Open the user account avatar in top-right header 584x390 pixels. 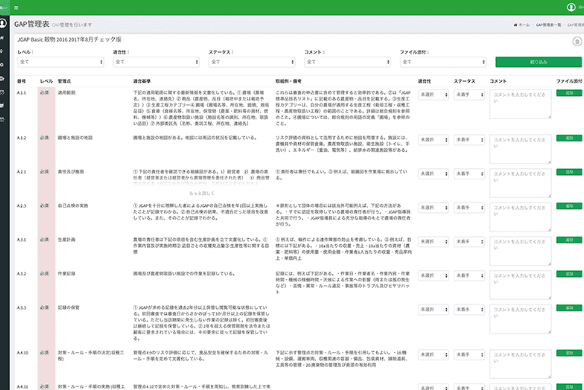pos(571,7)
